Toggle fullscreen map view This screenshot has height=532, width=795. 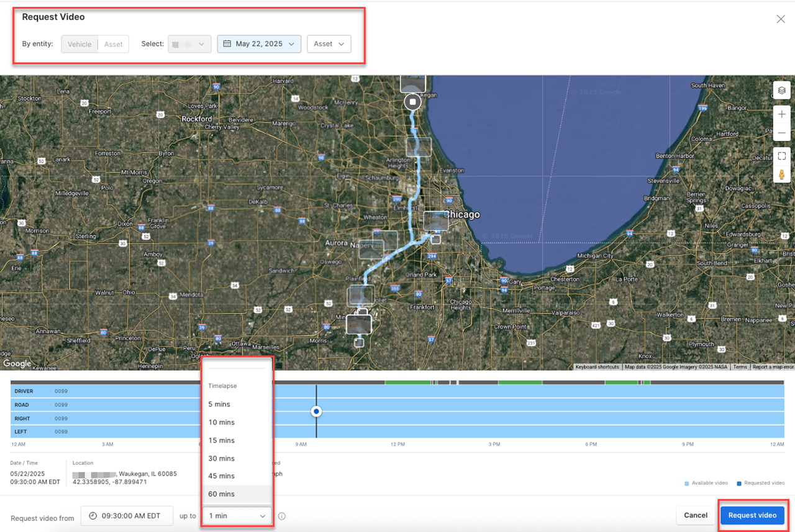(x=781, y=156)
